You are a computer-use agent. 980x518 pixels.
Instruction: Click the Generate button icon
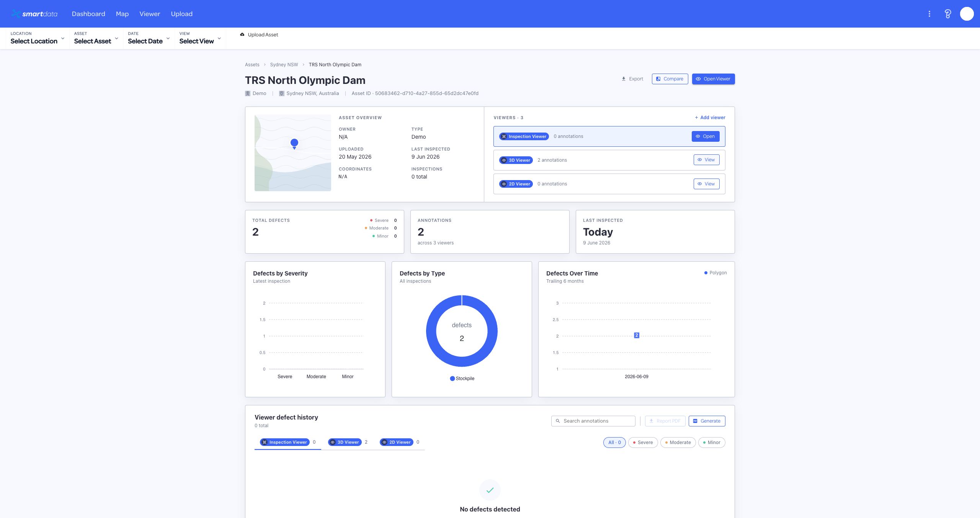pos(695,421)
